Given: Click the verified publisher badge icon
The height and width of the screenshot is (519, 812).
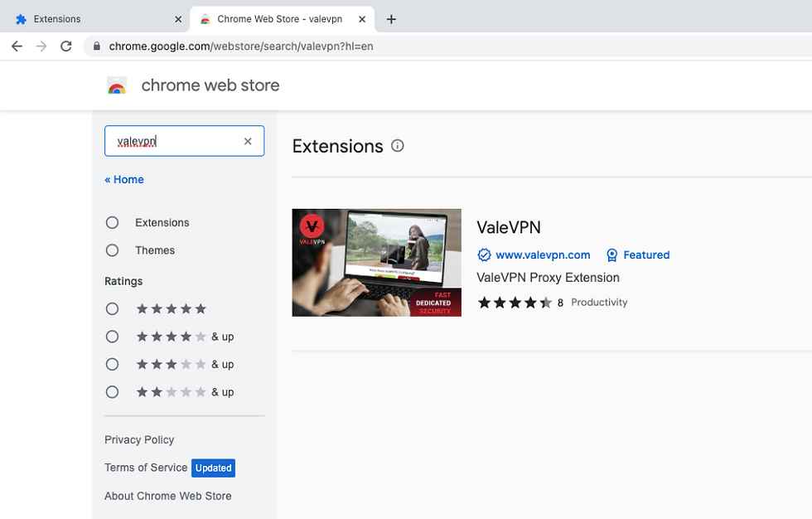Looking at the screenshot, I should (484, 255).
